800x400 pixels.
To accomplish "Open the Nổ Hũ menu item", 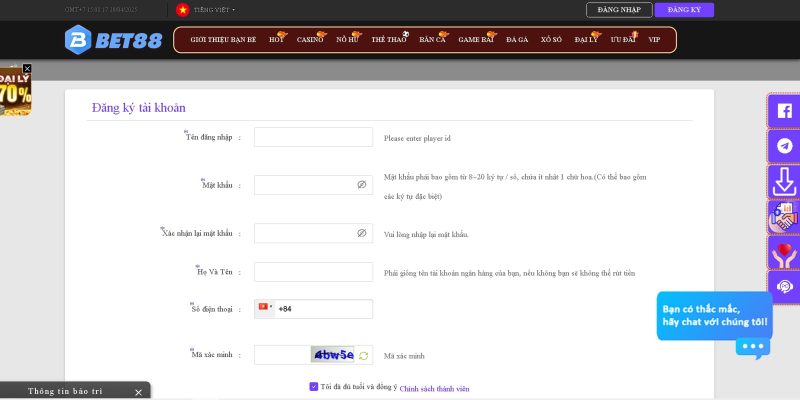I will pyautogui.click(x=347, y=40).
